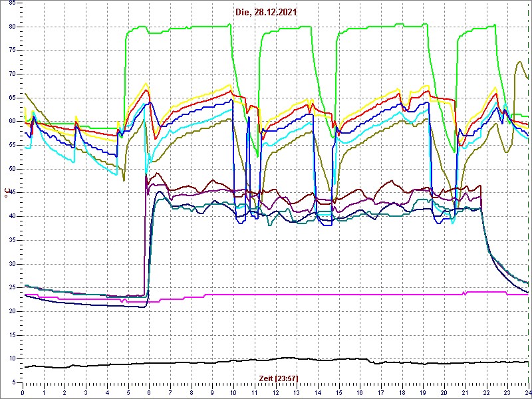Click the 'Zeit [23:57]' axis caption
The height and width of the screenshot is (399, 532).
click(x=279, y=378)
